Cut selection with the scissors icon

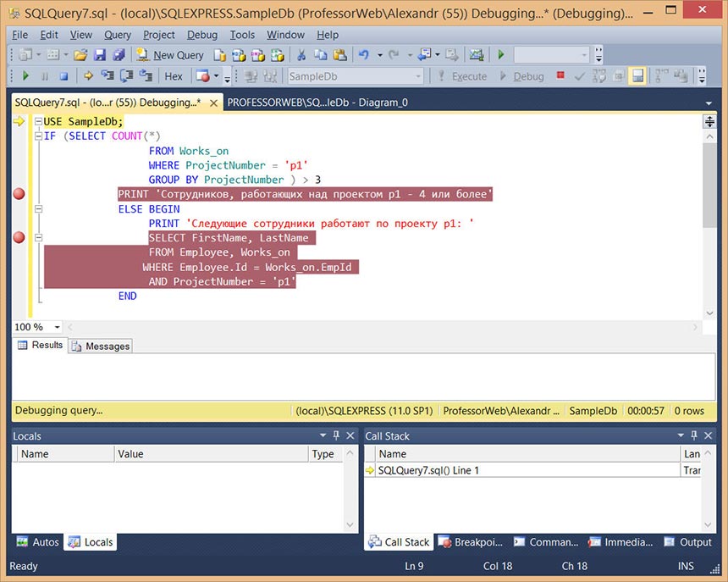coord(301,55)
